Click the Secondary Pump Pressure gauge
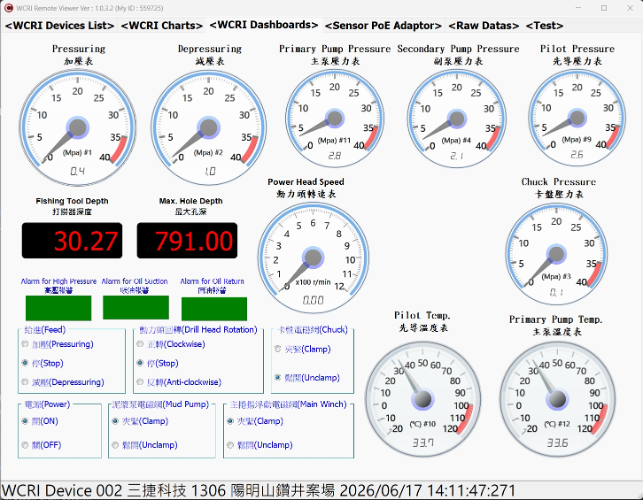The width and height of the screenshot is (644, 500). [x=457, y=118]
